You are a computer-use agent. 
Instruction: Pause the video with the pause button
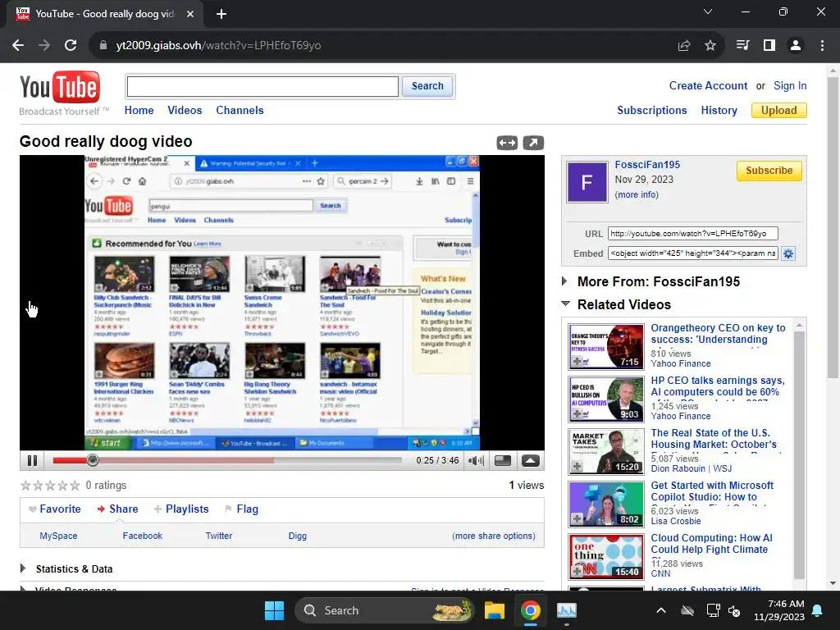coord(32,461)
